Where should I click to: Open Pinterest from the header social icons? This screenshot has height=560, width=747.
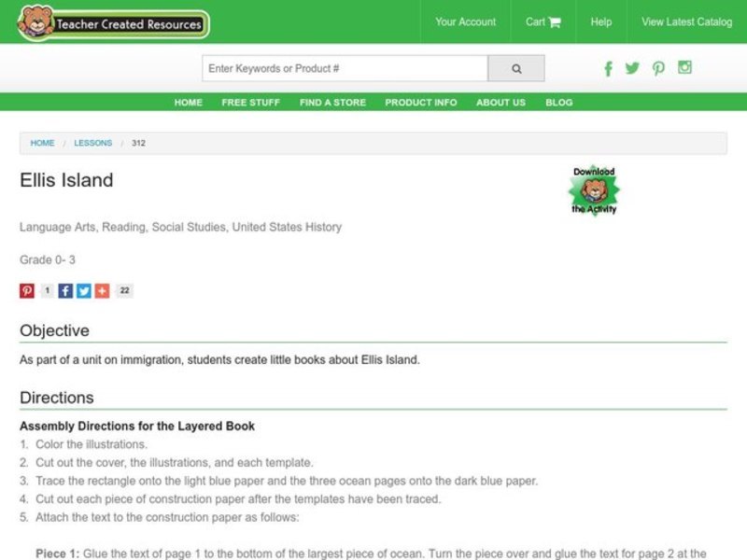click(x=659, y=68)
